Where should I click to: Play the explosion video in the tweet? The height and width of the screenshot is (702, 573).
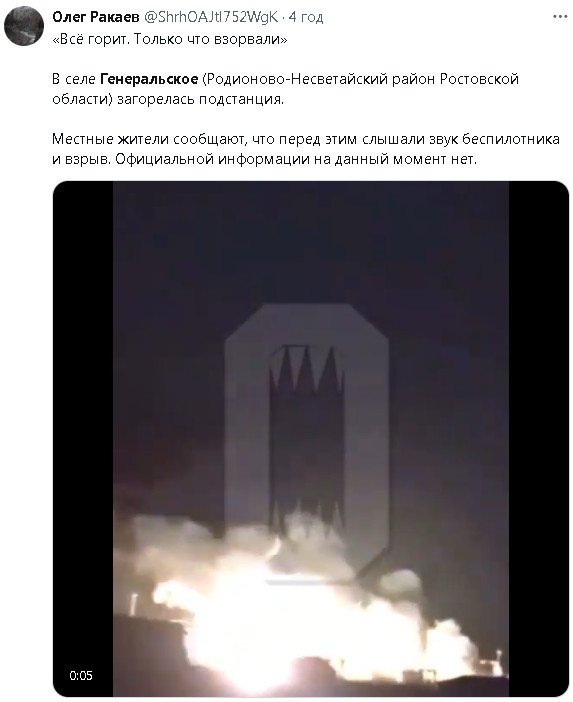click(x=311, y=439)
